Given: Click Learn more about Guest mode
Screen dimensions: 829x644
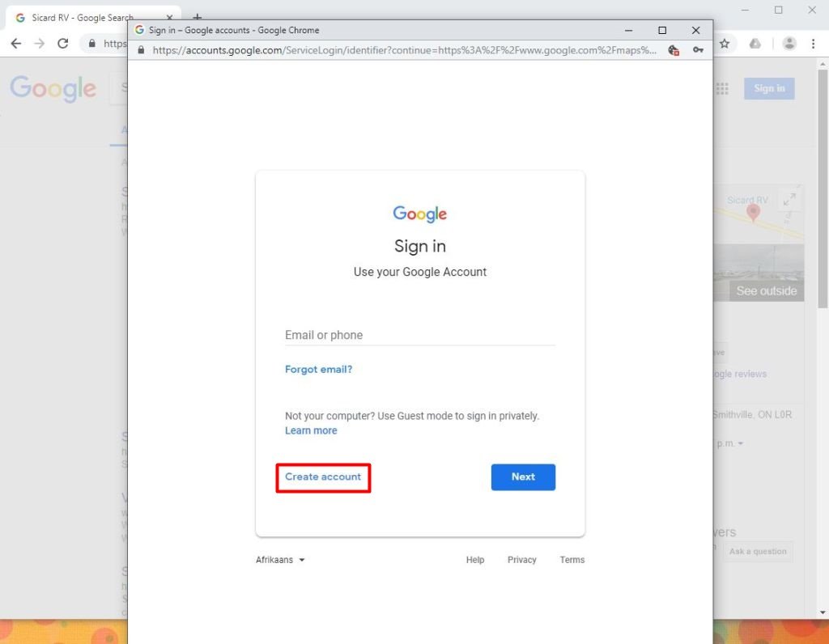Looking at the screenshot, I should point(311,430).
